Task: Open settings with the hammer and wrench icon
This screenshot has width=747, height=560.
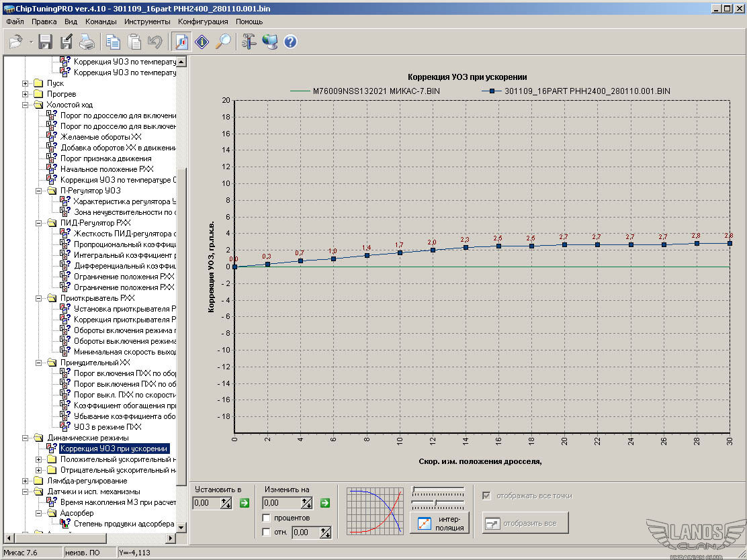Action: coord(248,42)
